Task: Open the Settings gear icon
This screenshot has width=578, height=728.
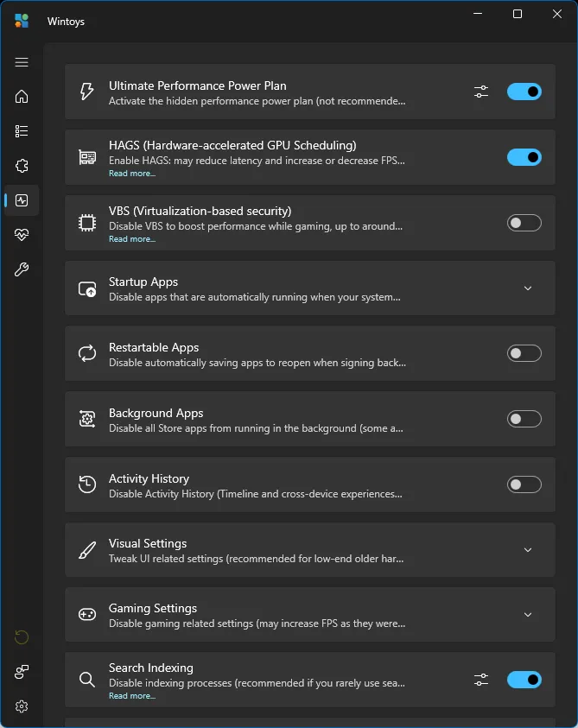Action: click(x=22, y=706)
